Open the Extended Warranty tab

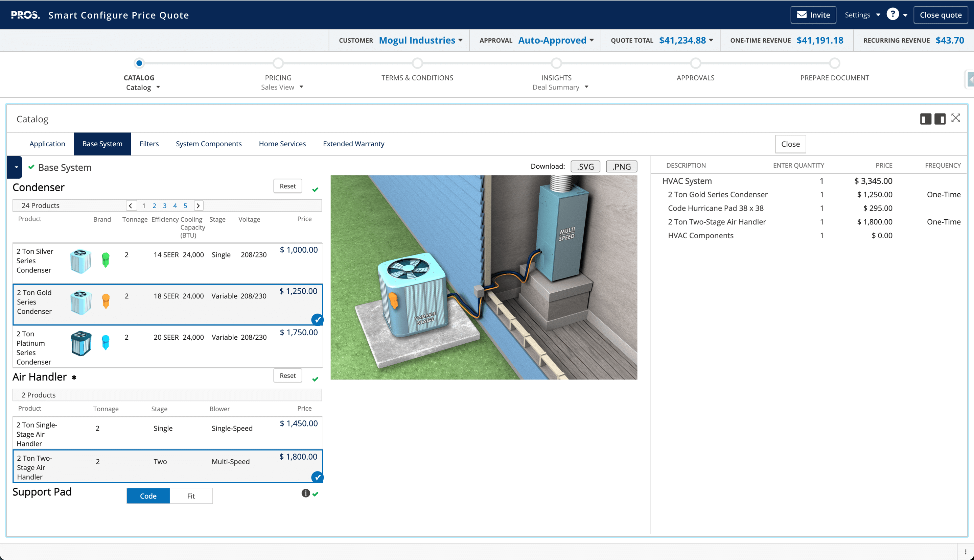(353, 144)
